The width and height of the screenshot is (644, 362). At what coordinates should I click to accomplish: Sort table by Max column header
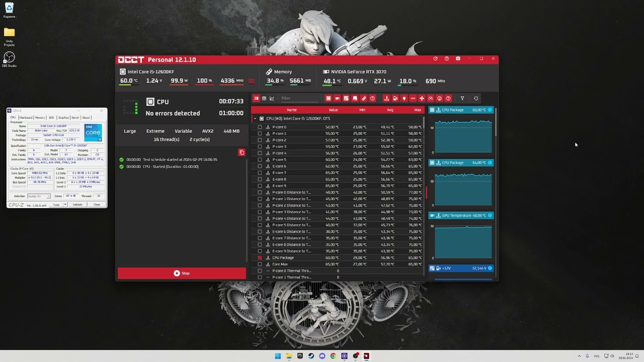(x=418, y=110)
